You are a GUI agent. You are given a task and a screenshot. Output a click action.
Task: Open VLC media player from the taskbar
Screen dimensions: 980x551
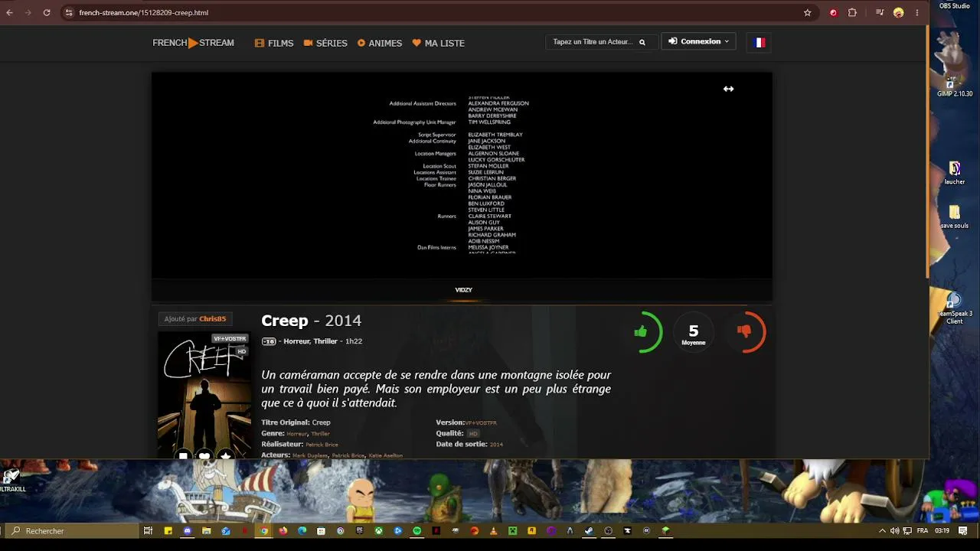(493, 530)
